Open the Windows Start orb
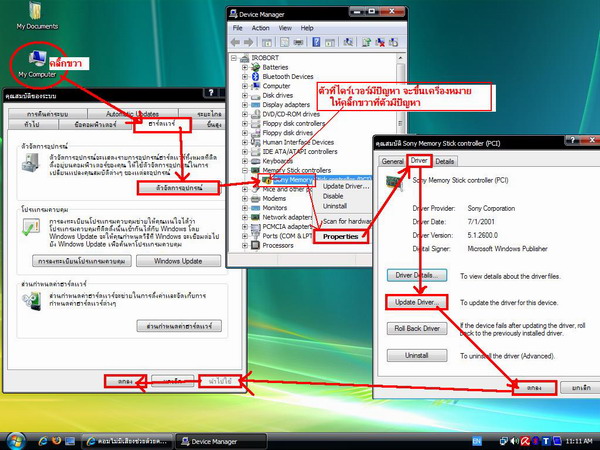The width and height of the screenshot is (600, 450). click(x=15, y=441)
